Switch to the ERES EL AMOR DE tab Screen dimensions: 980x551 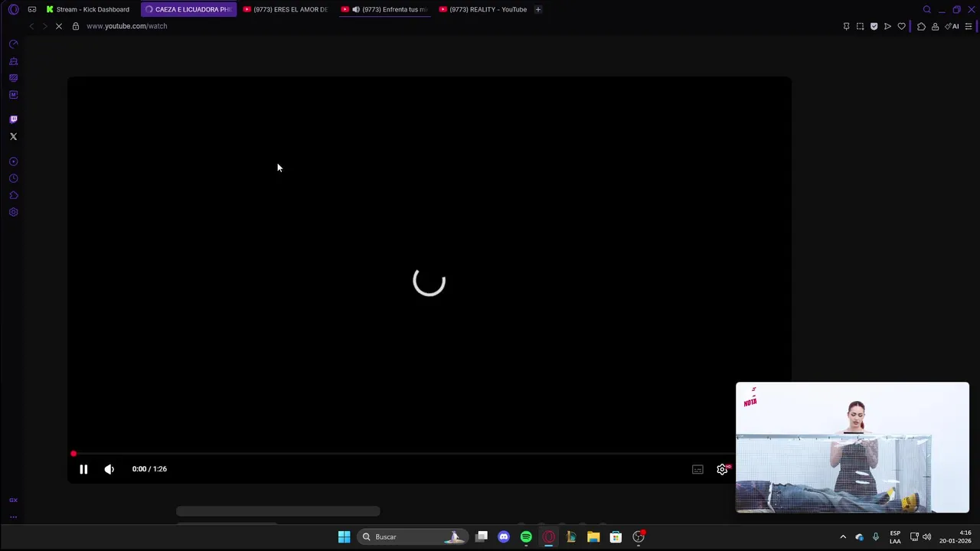click(x=286, y=9)
